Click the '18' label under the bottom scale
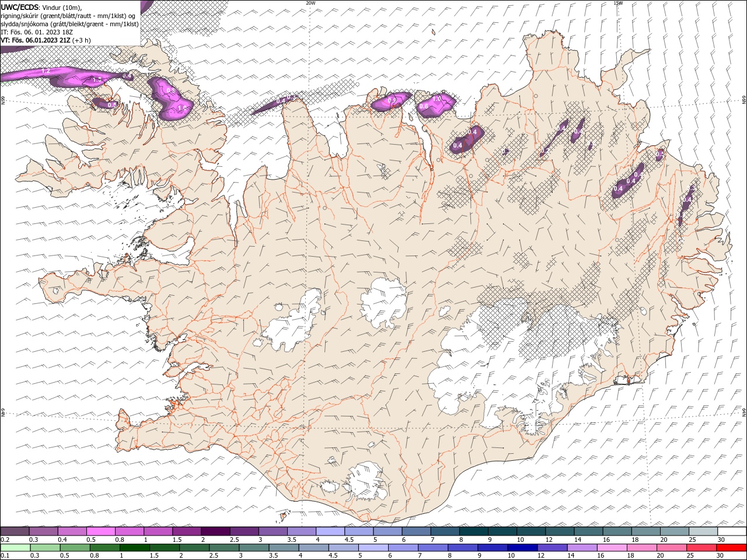 click(631, 556)
